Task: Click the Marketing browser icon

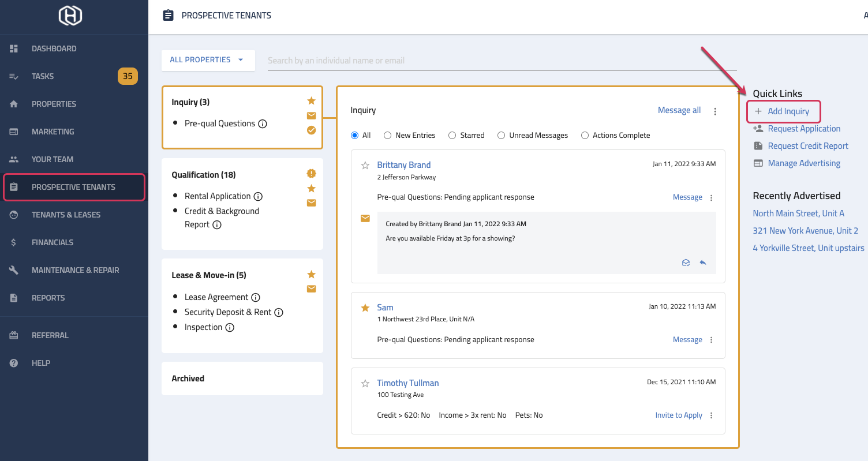Action: click(x=14, y=132)
